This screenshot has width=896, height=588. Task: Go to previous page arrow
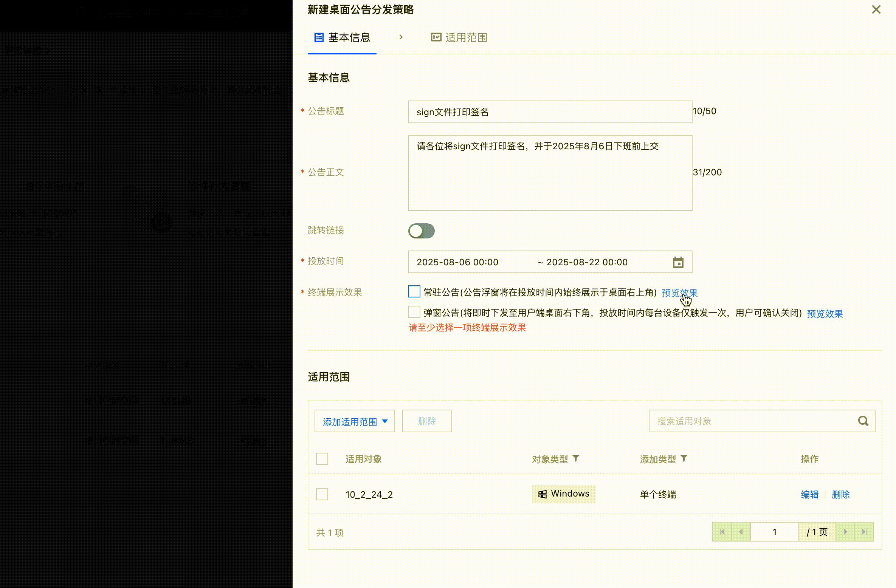741,532
